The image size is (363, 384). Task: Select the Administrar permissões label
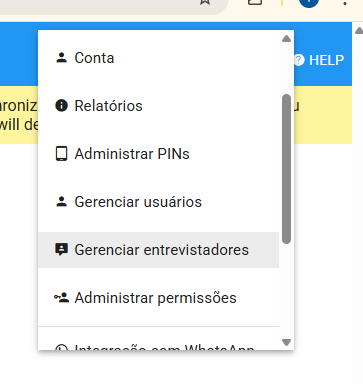tap(156, 298)
